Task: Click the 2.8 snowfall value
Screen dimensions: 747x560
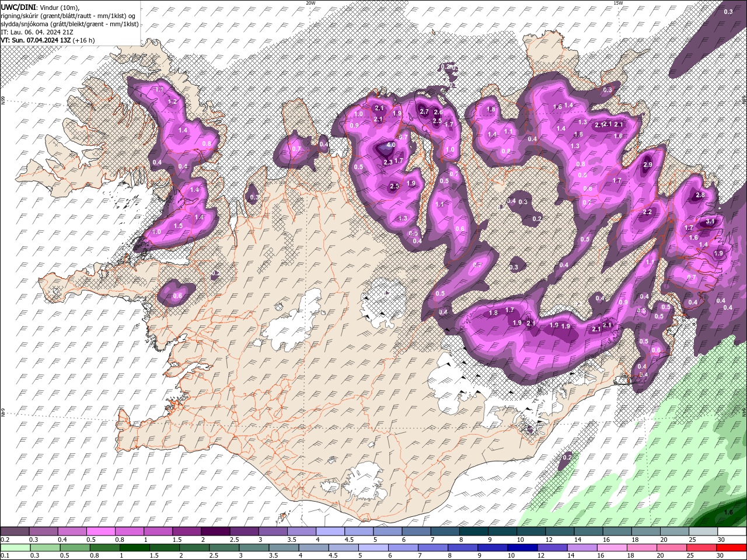Action: pos(700,195)
